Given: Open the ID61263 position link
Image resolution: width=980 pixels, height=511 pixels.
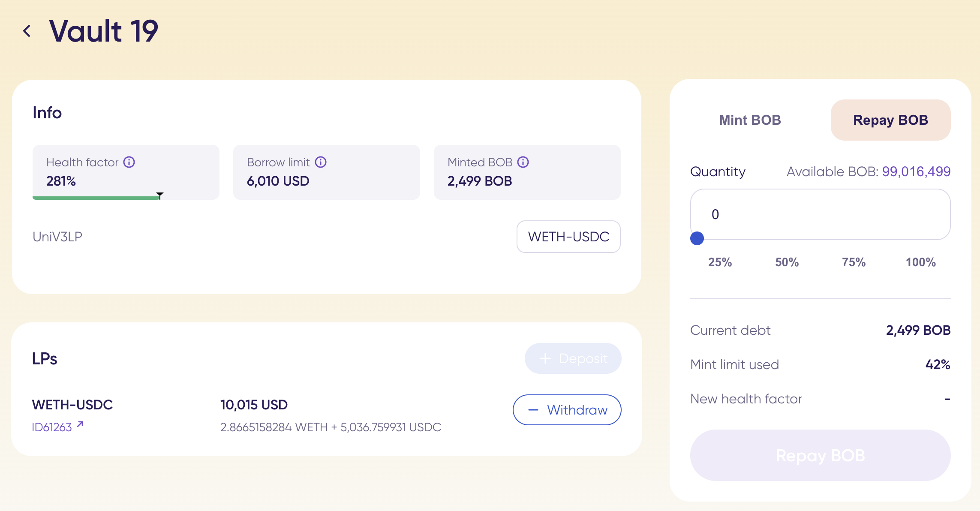Looking at the screenshot, I should tap(52, 427).
